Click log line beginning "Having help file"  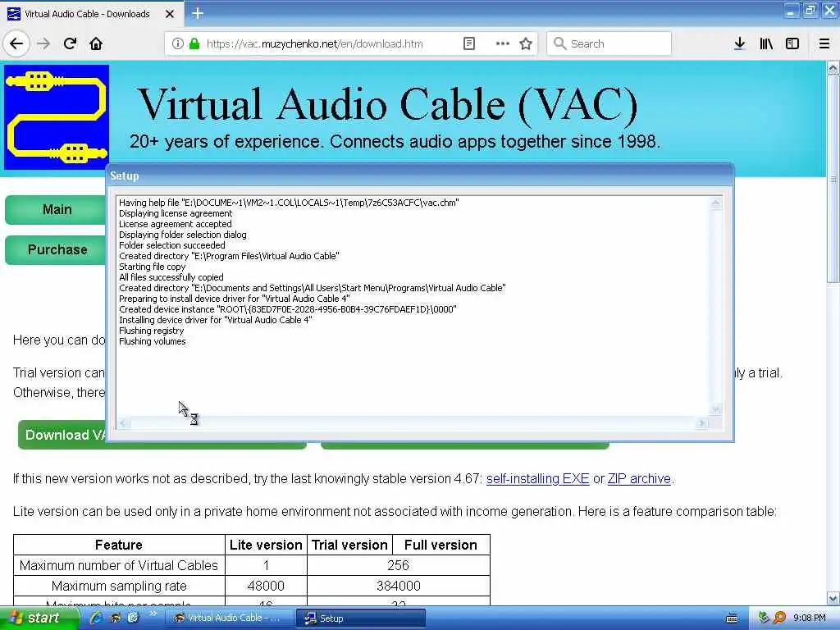click(x=289, y=203)
